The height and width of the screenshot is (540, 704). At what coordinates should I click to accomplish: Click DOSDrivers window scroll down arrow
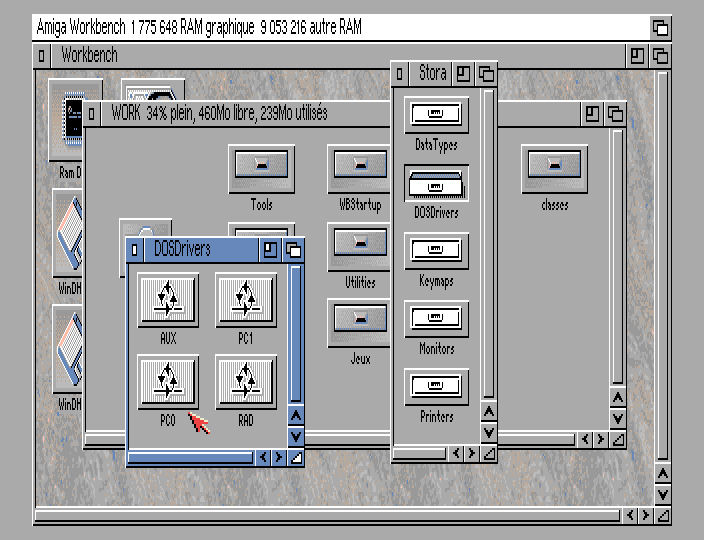[x=296, y=436]
